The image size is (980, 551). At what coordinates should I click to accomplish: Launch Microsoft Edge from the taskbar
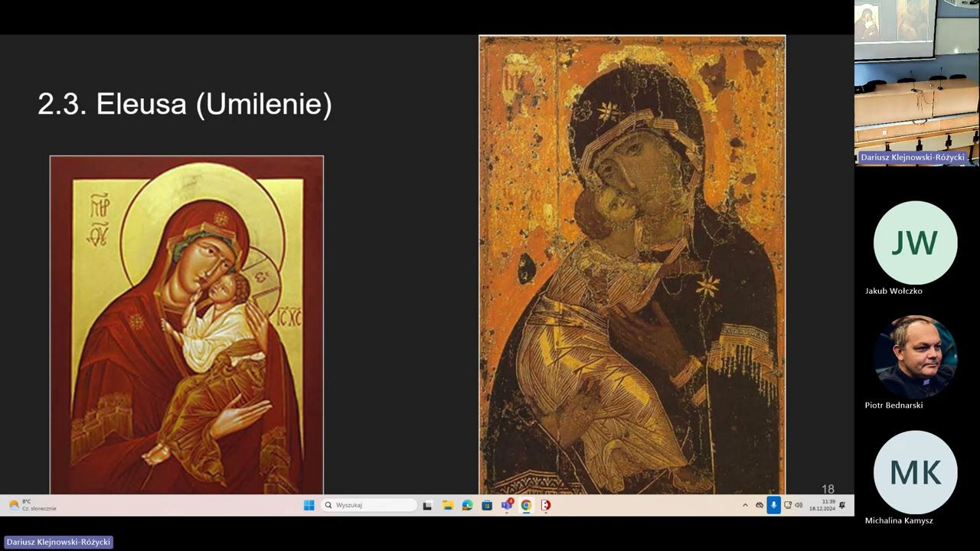pyautogui.click(x=467, y=505)
